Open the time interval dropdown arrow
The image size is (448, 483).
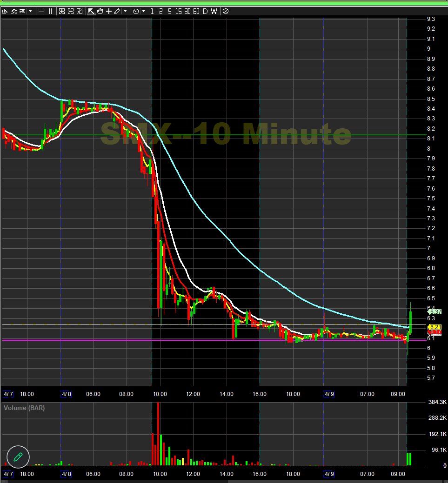143,11
